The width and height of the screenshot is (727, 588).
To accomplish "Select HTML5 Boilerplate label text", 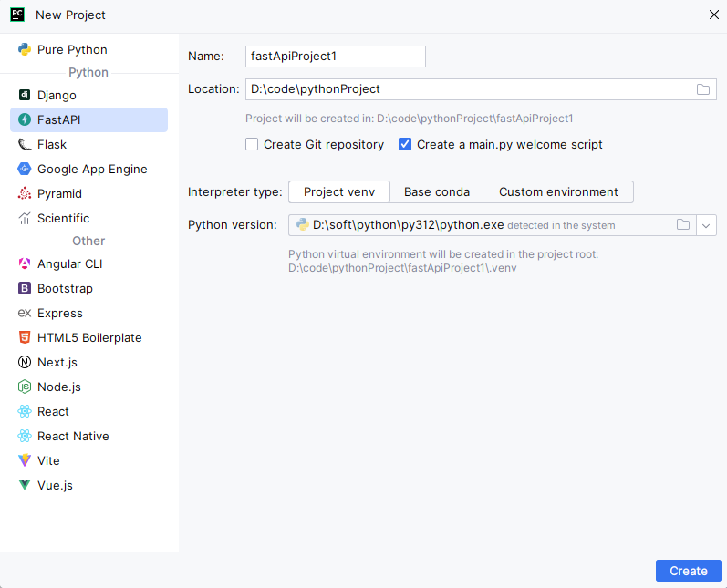I will tap(89, 338).
